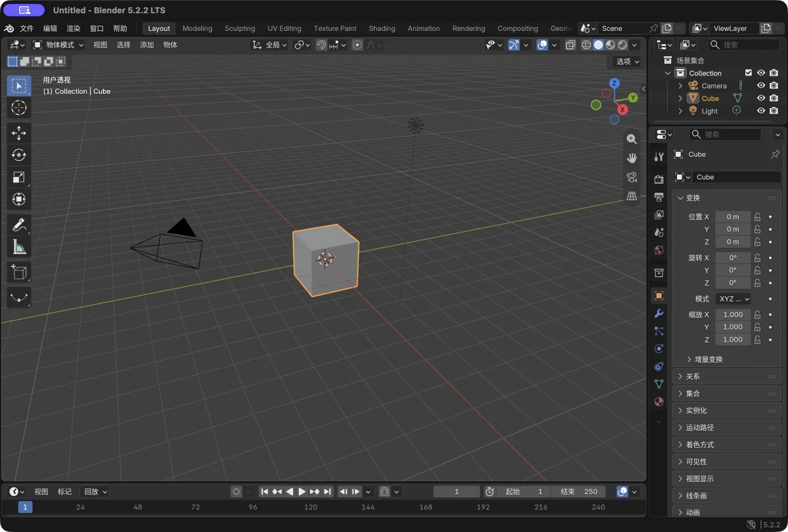Open the View Layer properties tab

point(659,215)
